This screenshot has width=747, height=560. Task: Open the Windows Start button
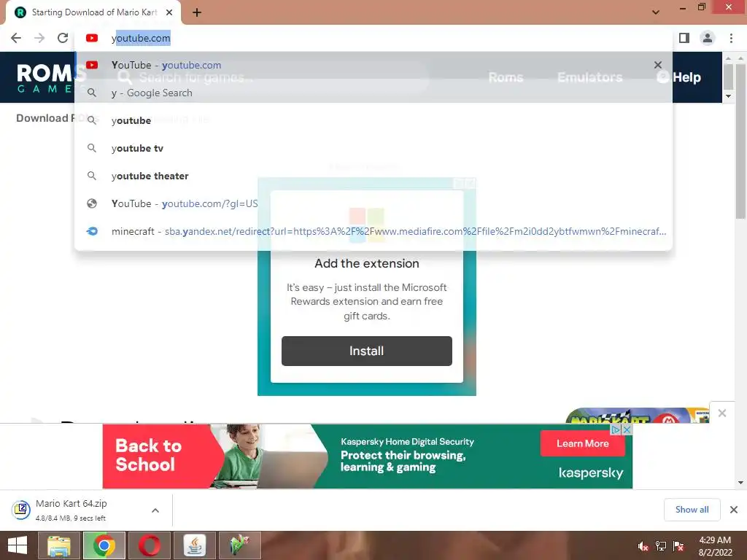(18, 545)
